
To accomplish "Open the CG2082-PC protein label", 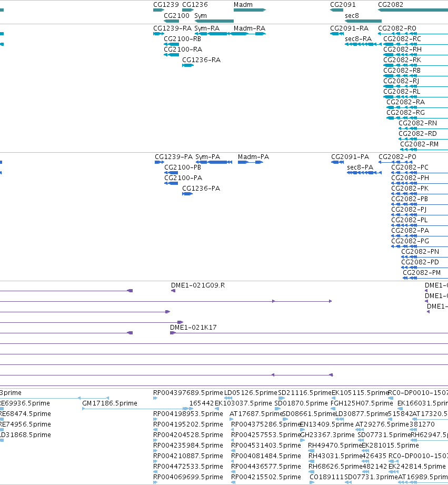I will point(410,167).
